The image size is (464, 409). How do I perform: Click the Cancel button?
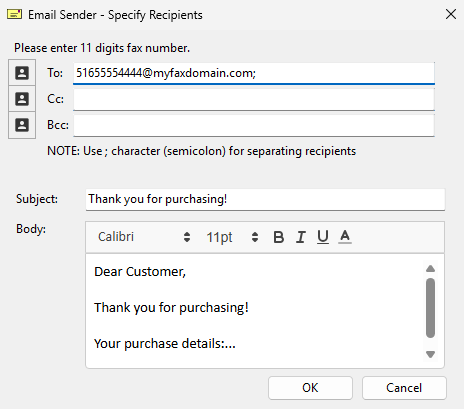click(404, 388)
